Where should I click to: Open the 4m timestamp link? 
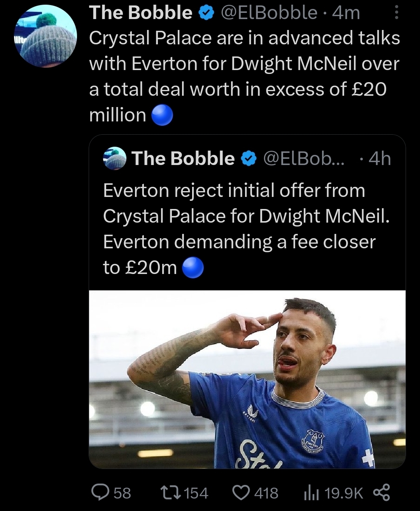click(x=346, y=13)
